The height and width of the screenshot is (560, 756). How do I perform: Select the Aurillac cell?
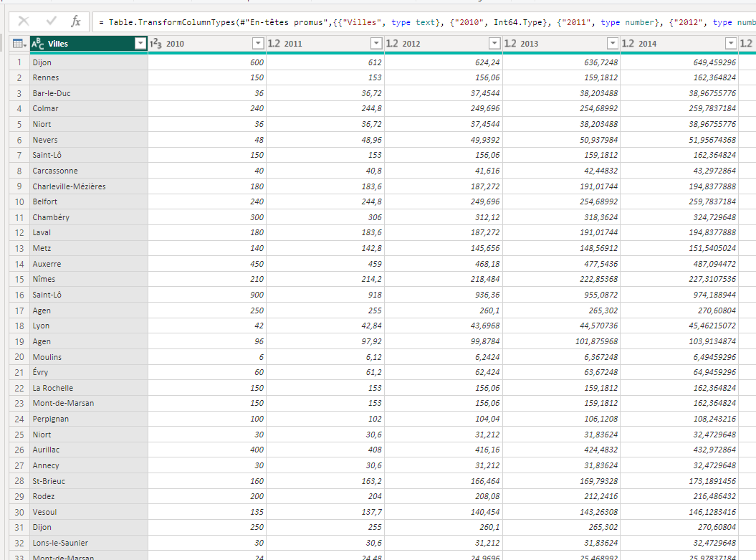(x=89, y=450)
